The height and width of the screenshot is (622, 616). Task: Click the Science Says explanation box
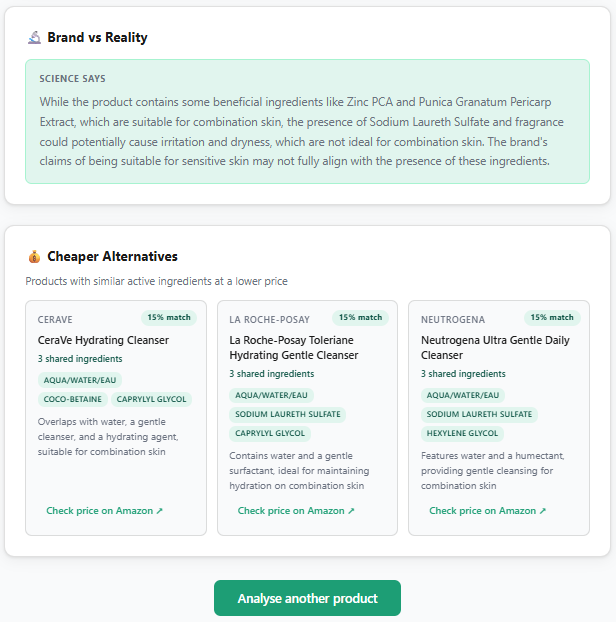(307, 121)
